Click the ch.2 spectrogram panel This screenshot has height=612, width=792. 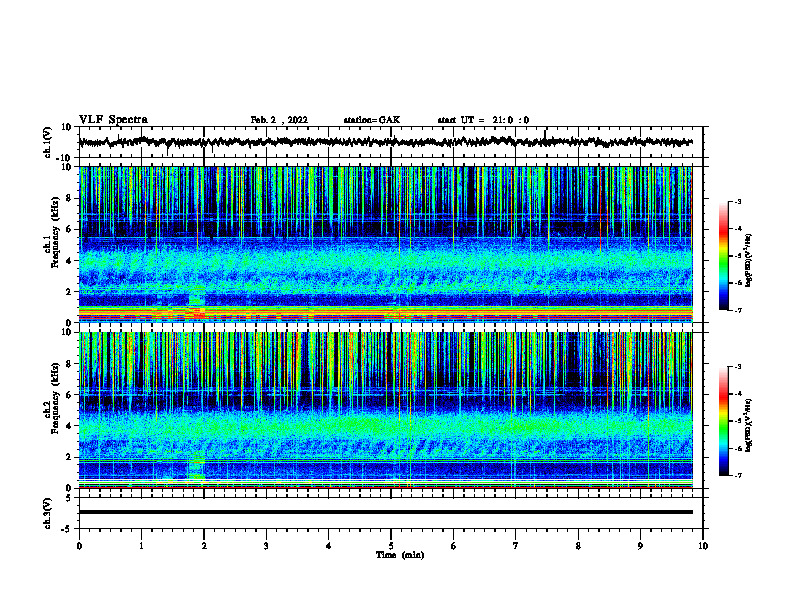coord(385,410)
